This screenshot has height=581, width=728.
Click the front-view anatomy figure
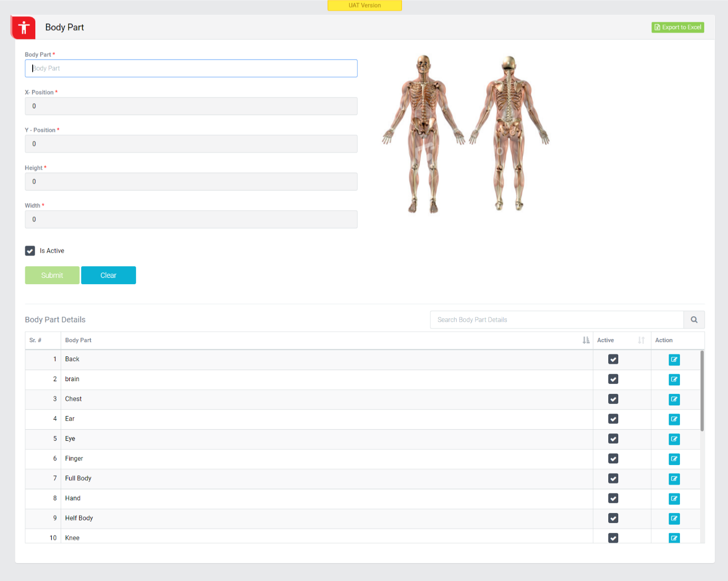click(424, 134)
